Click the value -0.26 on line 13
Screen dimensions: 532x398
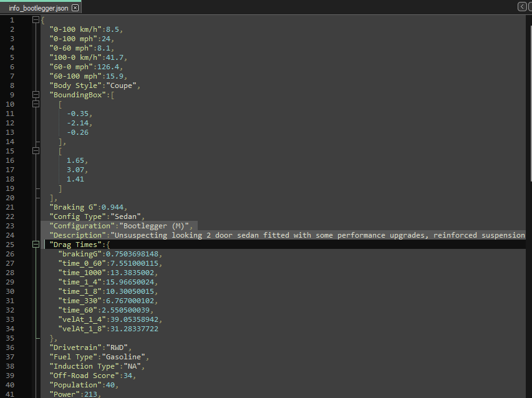pos(78,132)
